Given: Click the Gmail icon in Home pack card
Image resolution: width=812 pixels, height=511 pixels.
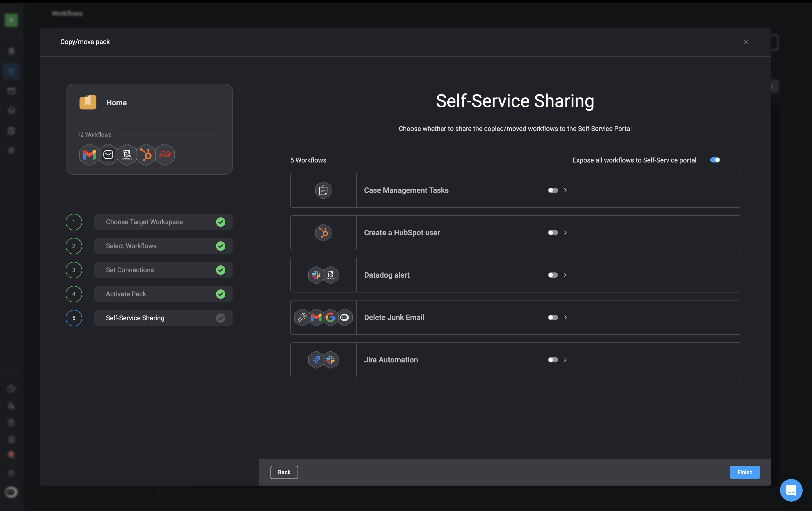Looking at the screenshot, I should click(89, 154).
